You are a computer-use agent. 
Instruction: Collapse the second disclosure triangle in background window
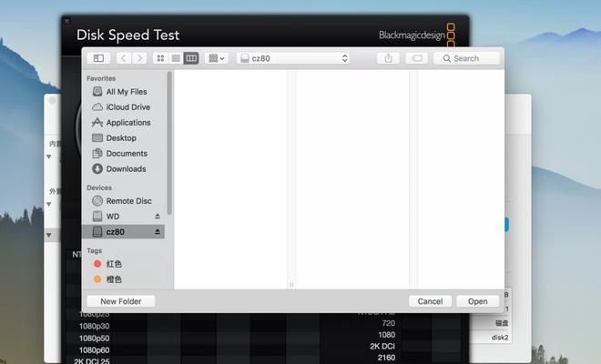48,204
